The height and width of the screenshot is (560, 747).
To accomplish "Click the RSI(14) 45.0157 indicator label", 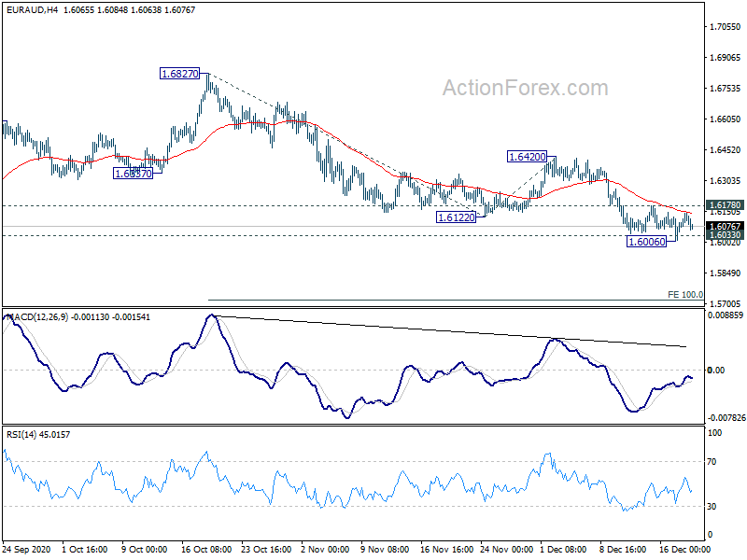I will click(38, 434).
